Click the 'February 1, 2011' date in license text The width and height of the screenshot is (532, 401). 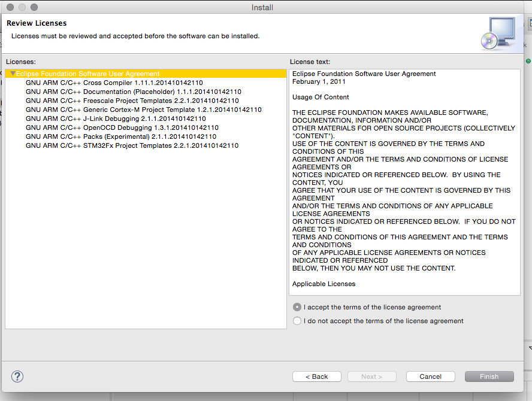point(319,81)
